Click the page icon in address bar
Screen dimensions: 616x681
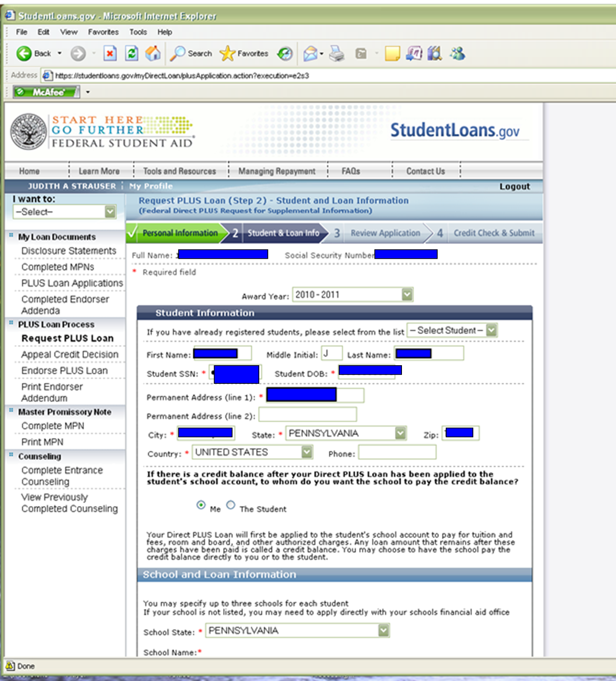tap(47, 76)
